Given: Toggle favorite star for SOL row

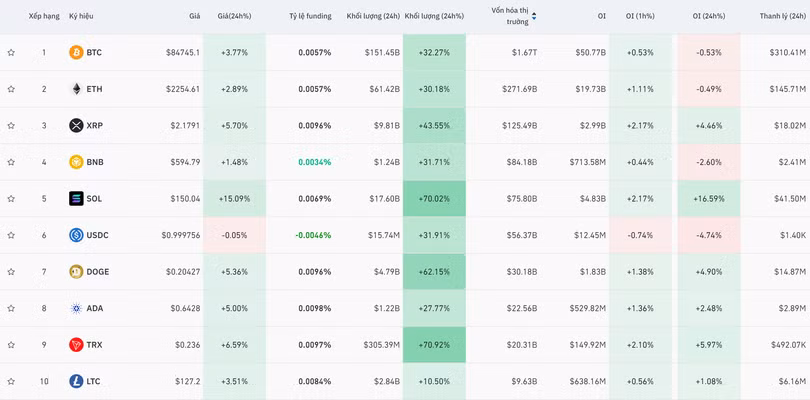Looking at the screenshot, I should tap(11, 198).
